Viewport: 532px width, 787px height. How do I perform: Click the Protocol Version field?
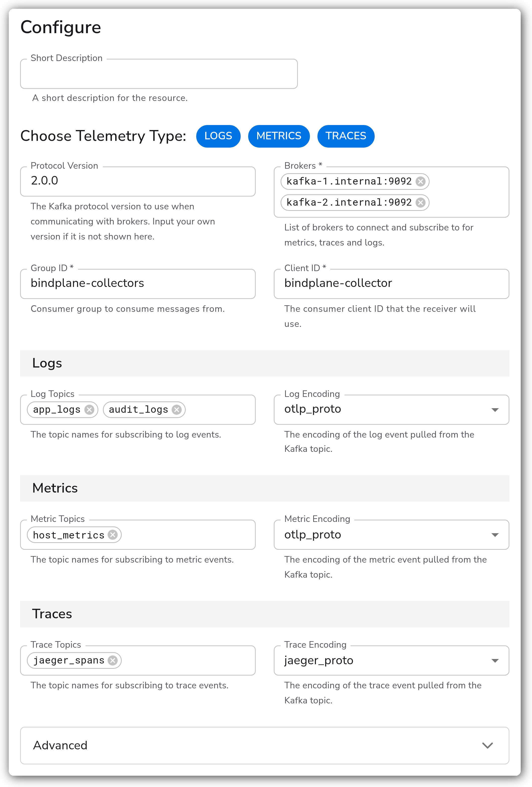[138, 181]
